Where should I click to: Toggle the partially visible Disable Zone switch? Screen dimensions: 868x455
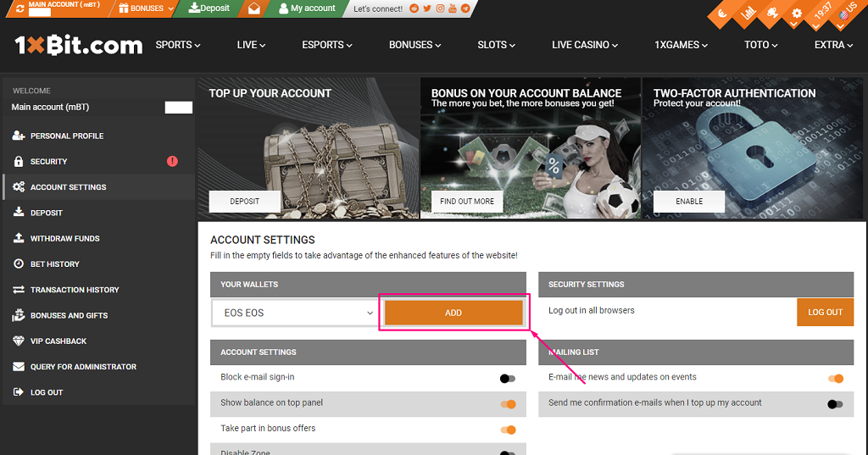click(508, 452)
